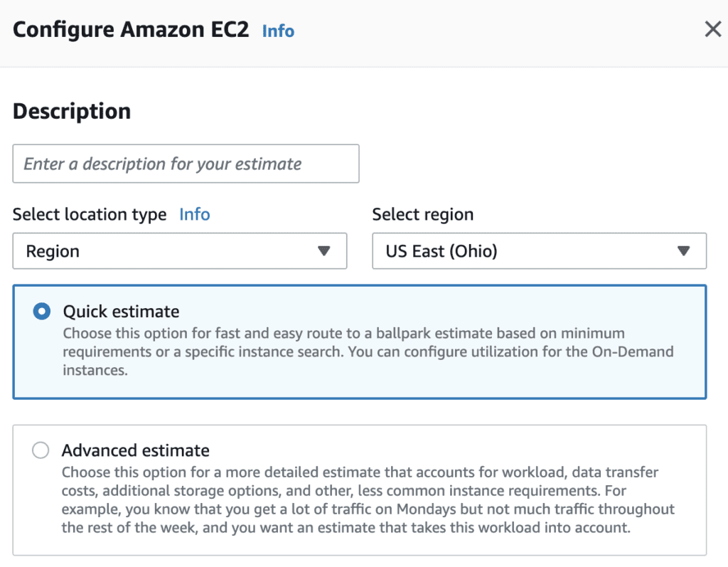The width and height of the screenshot is (728, 567).
Task: Click the arrow icon in location type dropdown
Action: coord(324,251)
